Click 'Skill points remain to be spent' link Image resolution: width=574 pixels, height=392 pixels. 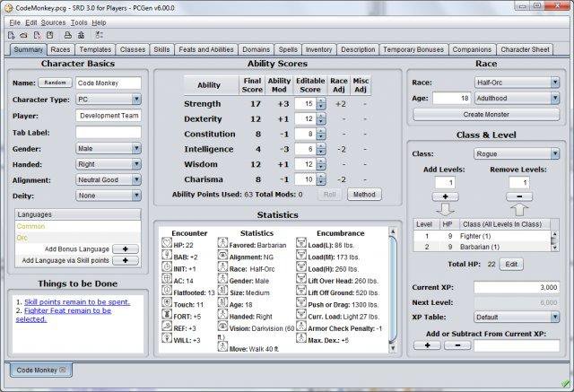coord(77,302)
